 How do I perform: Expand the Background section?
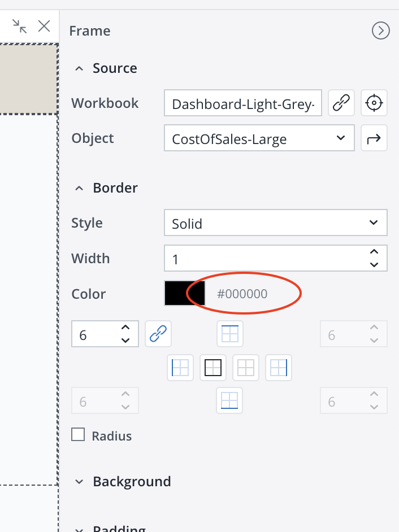click(x=80, y=482)
